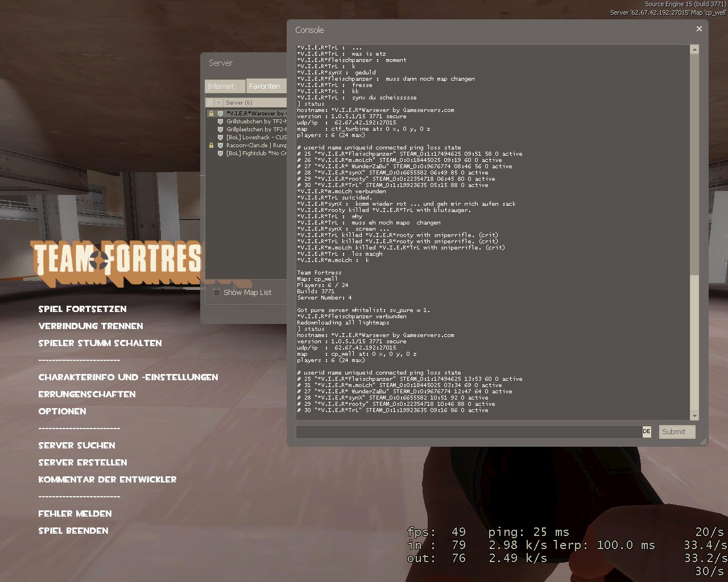The image size is (728, 582).
Task: Click the console scrollbar thumb
Action: pos(694,343)
